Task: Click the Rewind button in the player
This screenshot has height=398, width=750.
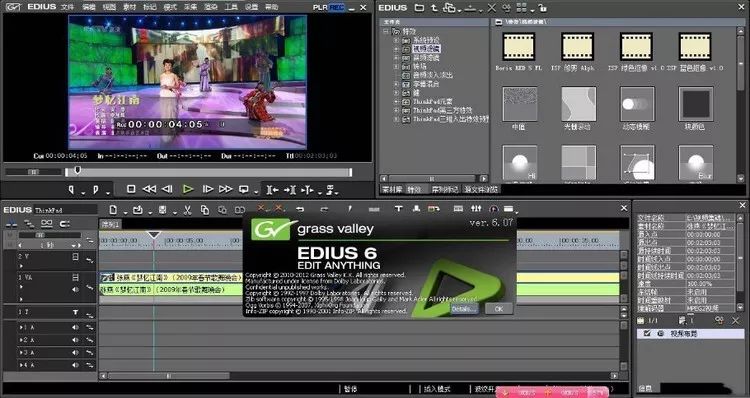Action: [x=149, y=189]
